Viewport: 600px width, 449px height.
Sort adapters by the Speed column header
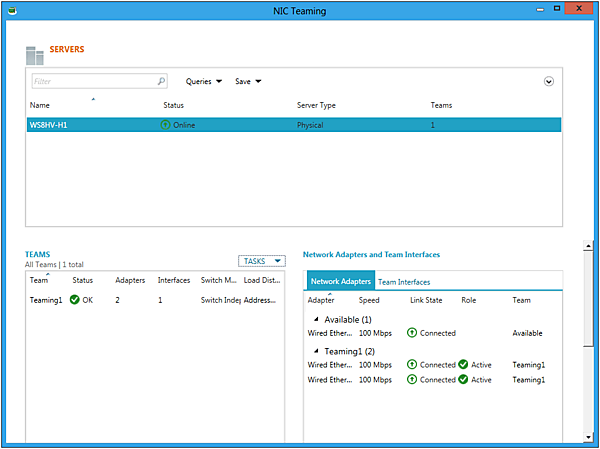click(x=369, y=300)
